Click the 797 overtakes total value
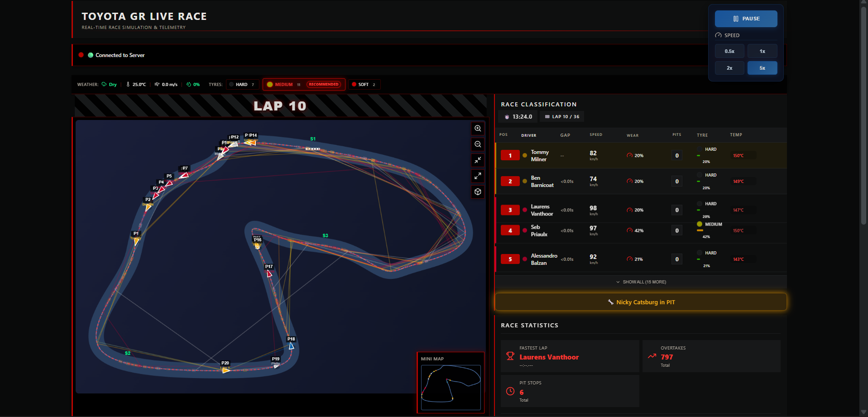Image resolution: width=868 pixels, height=417 pixels. coord(667,357)
